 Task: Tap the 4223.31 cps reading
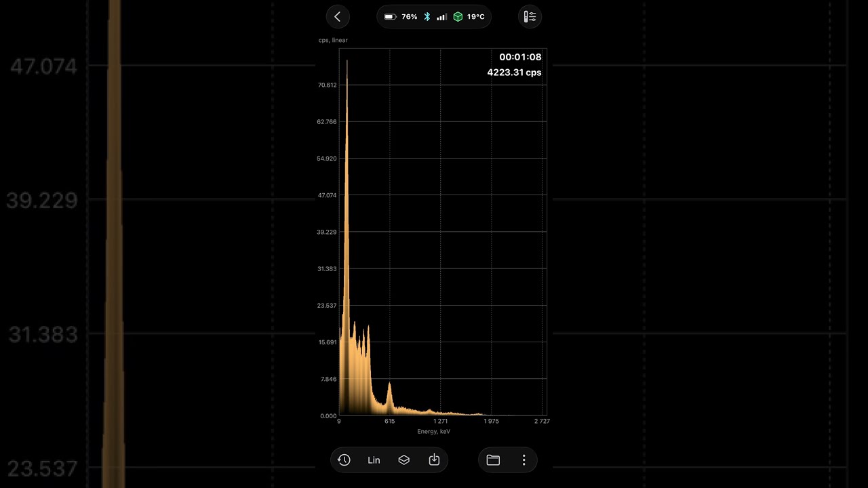click(x=514, y=73)
